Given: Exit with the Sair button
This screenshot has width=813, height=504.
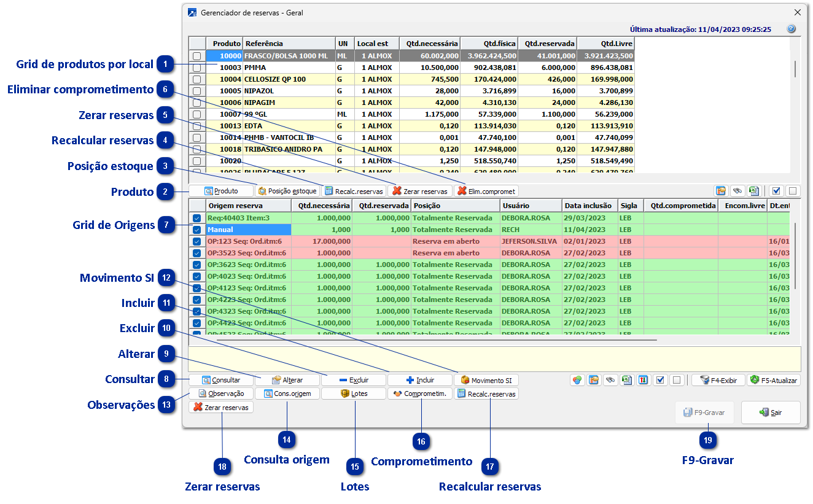Looking at the screenshot, I should (771, 413).
